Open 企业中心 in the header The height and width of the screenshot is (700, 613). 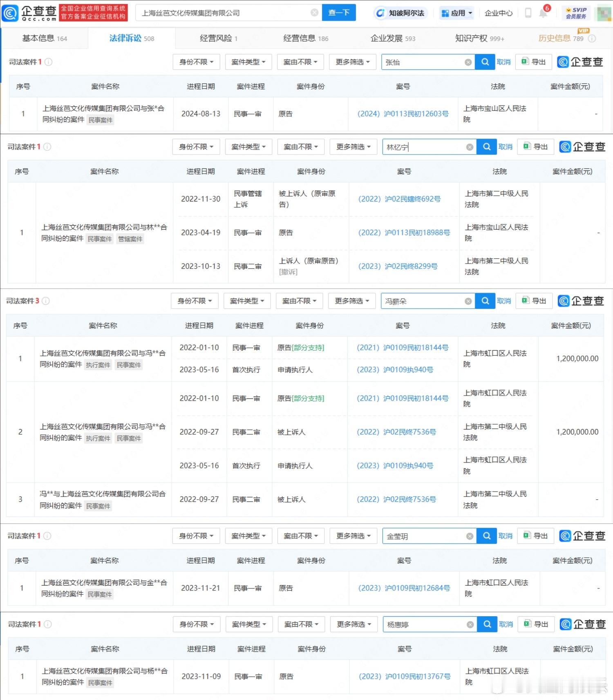tap(499, 13)
